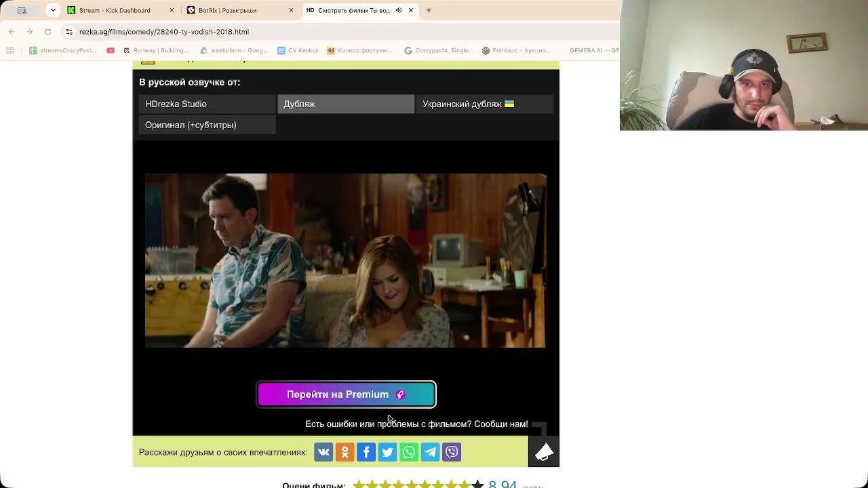Image resolution: width=868 pixels, height=488 pixels.
Task: Click the megaphone report icon
Action: coord(544,452)
